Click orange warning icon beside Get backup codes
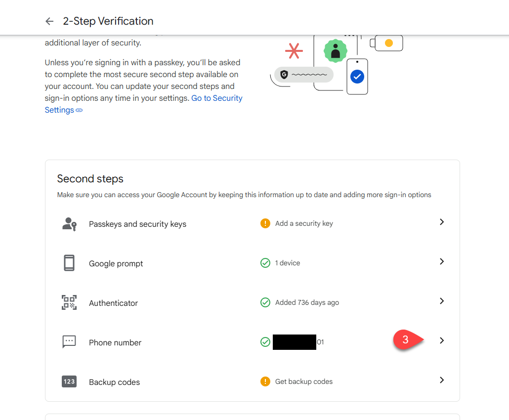This screenshot has width=509, height=420. coord(265,381)
